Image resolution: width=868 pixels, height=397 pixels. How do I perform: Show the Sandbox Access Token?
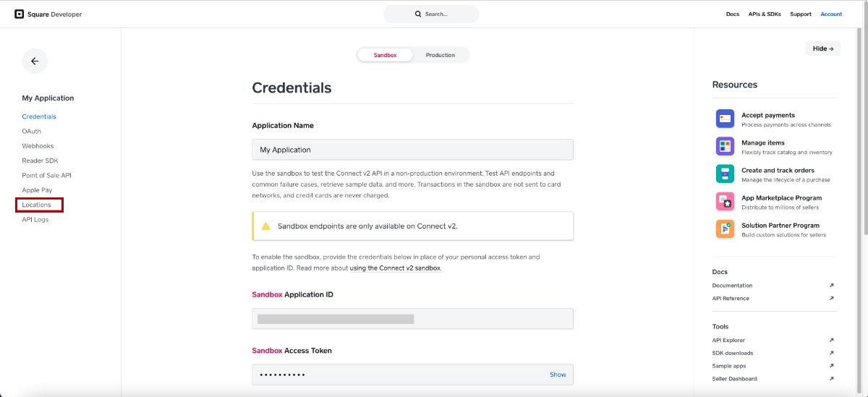coord(558,375)
